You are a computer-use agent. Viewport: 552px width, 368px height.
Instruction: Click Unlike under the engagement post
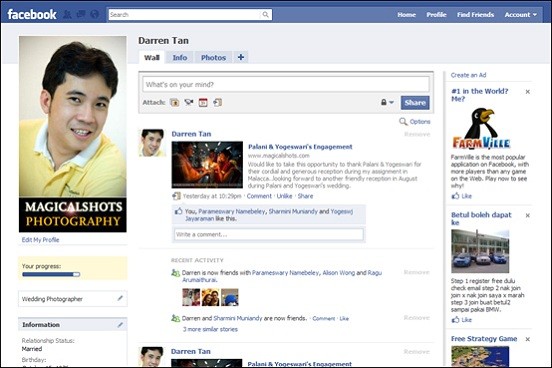tap(284, 196)
